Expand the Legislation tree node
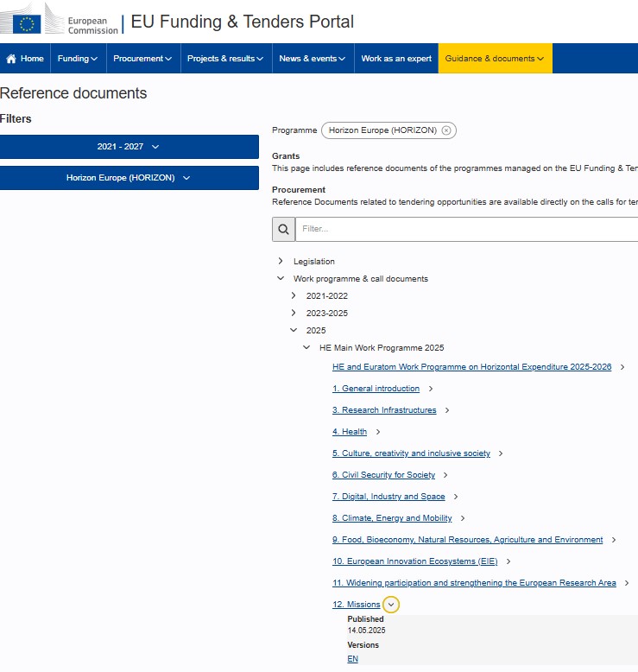Screen dimensions: 638x672 [281, 261]
